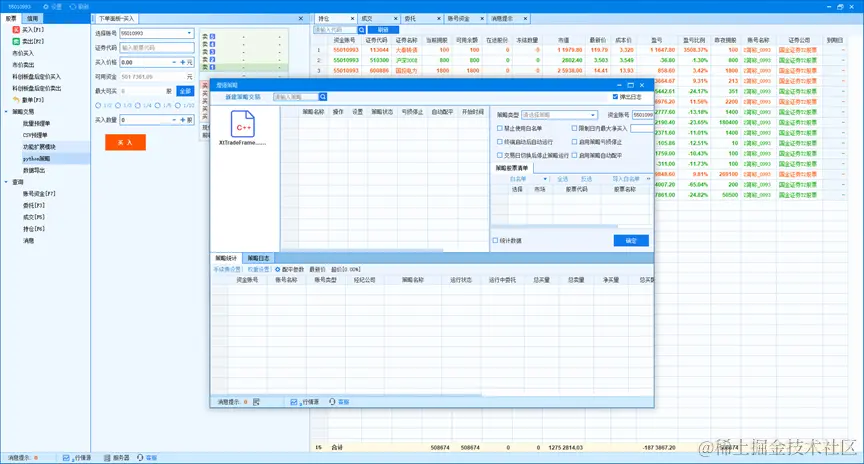Click the 证券代码 input field
864x464 pixels.
[157, 48]
